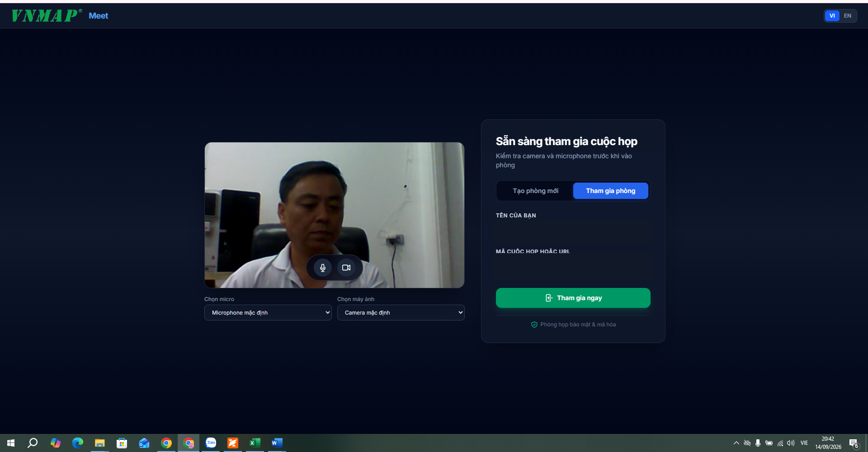Turn off the camera on the preview

point(346,268)
